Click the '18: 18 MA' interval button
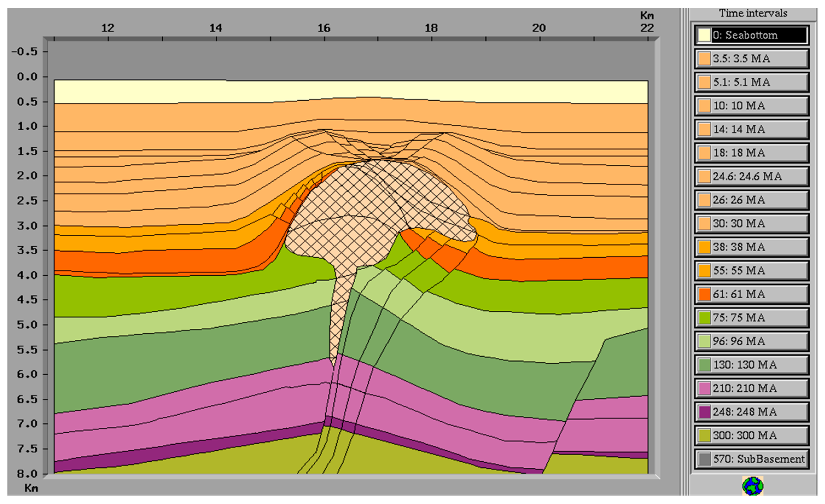Viewport: 825px width, 504px height. pyautogui.click(x=752, y=153)
